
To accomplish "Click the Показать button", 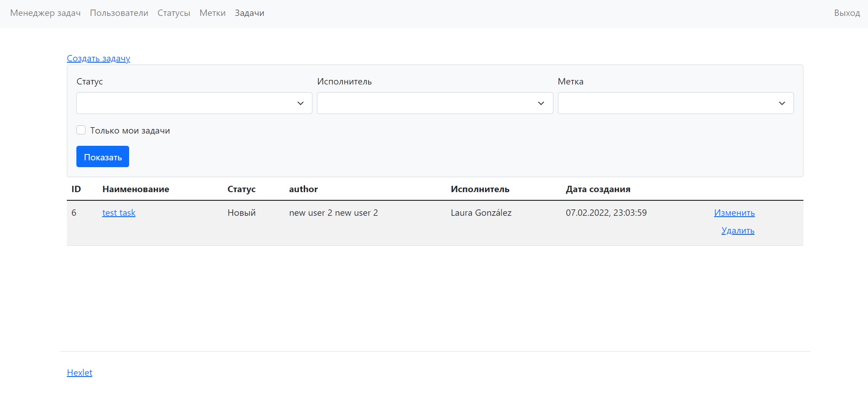I will 103,157.
